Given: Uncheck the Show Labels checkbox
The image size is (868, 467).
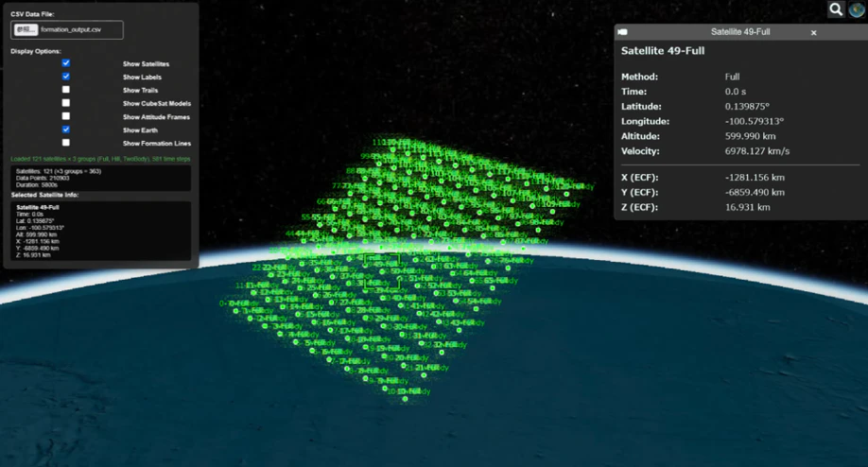Looking at the screenshot, I should point(66,77).
